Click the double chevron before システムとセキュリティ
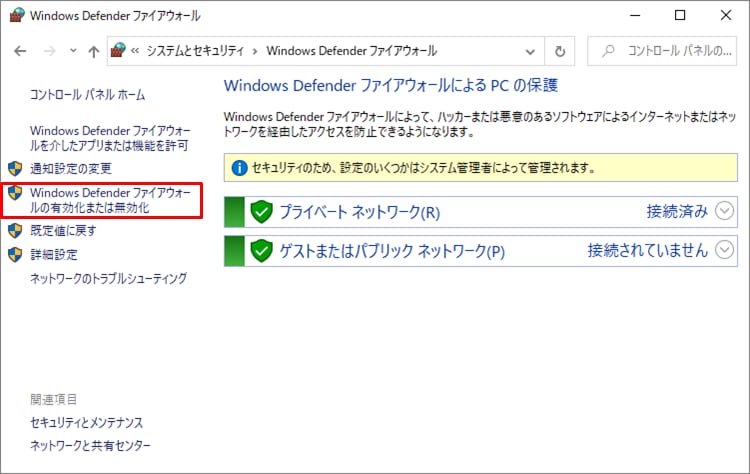The height and width of the screenshot is (474, 750). 135,50
